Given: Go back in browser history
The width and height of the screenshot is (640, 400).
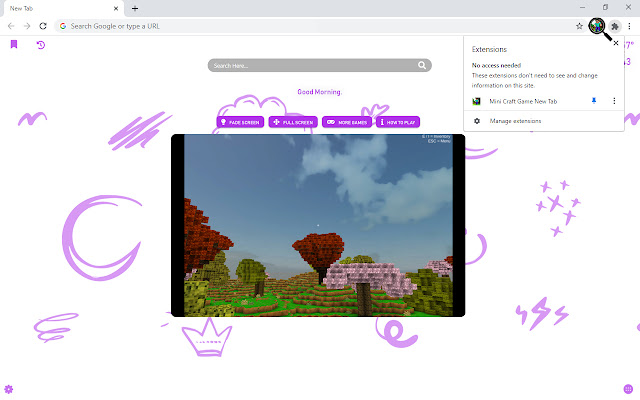Looking at the screenshot, I should point(11,26).
